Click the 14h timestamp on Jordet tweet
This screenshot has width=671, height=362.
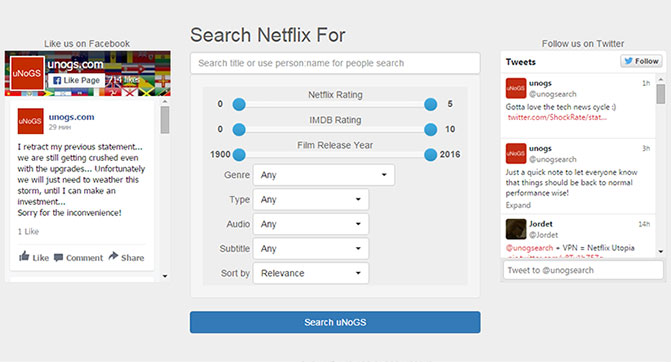tap(644, 224)
